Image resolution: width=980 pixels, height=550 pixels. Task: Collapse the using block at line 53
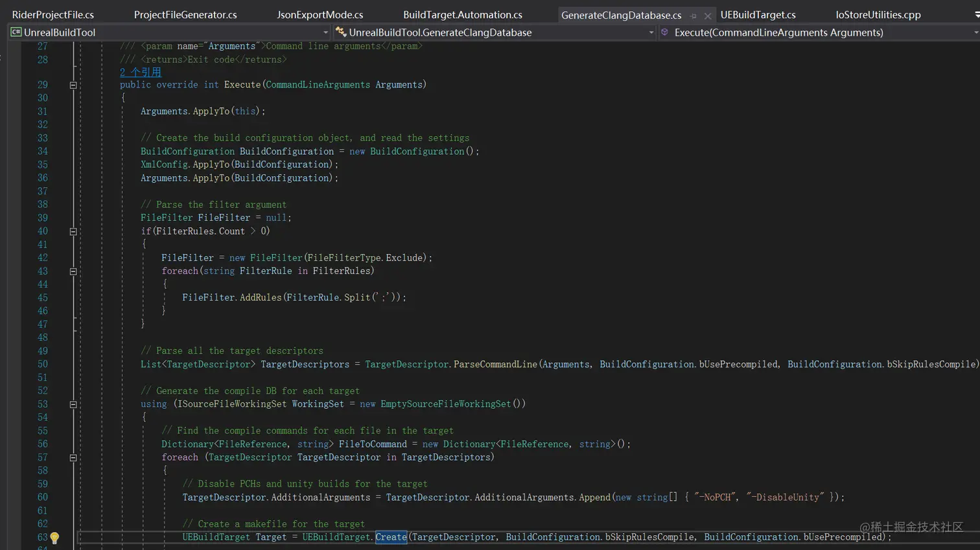click(x=73, y=404)
